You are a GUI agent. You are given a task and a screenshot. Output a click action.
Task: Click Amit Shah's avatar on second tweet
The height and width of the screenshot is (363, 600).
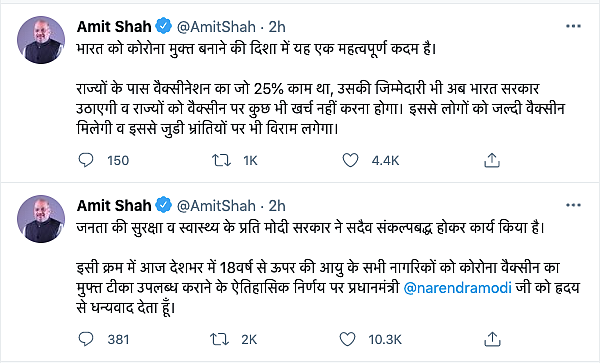(41, 219)
